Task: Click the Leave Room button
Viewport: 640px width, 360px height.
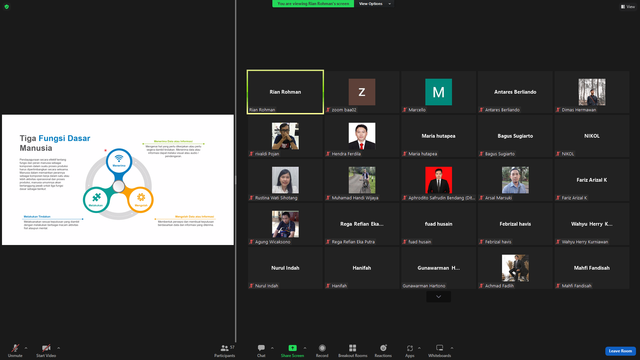Action: tap(620, 351)
